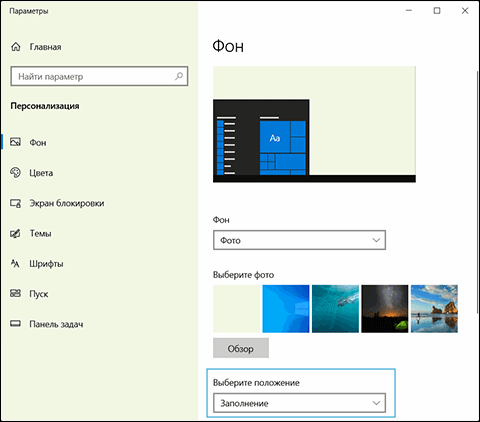Click inside the Найти параметр search field

point(99,76)
